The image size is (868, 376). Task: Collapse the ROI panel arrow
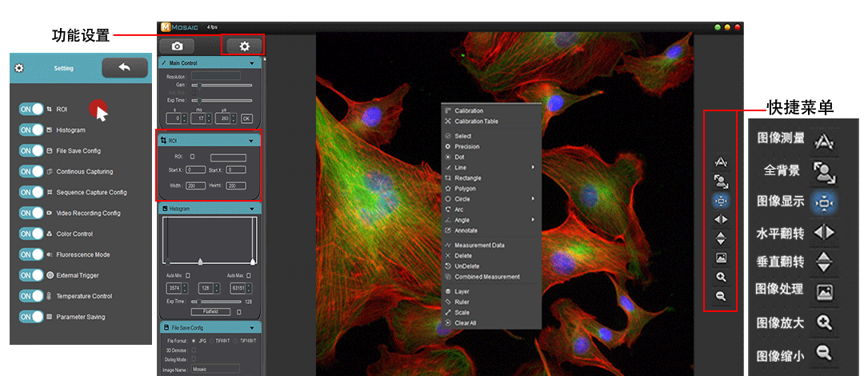click(x=252, y=141)
